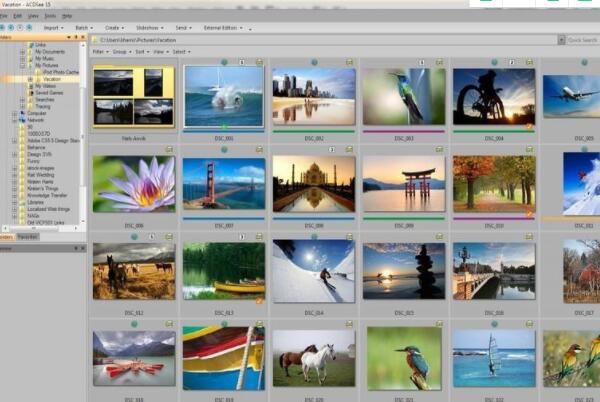The height and width of the screenshot is (402, 600).
Task: Click the Import toolbar button
Action: coord(51,28)
